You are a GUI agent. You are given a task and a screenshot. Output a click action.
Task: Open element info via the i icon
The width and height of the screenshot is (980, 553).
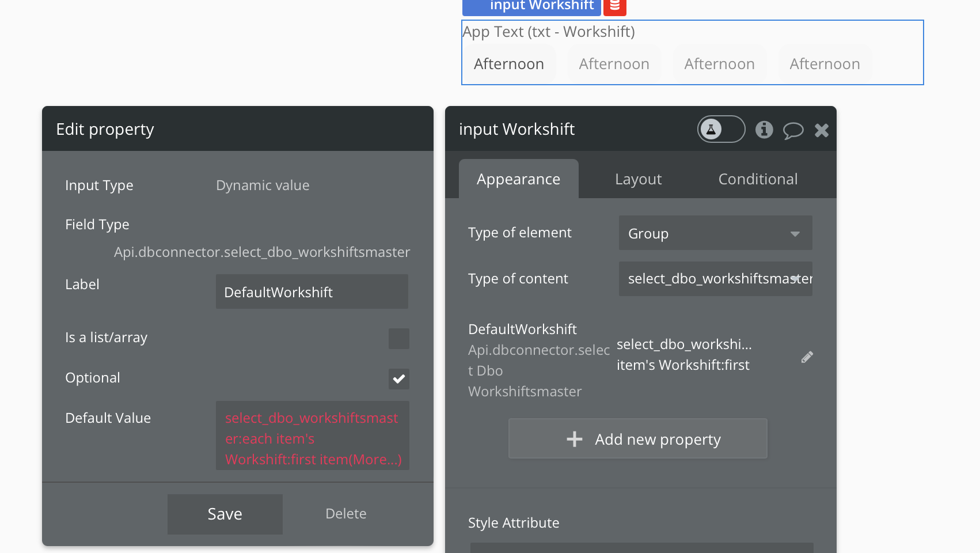click(x=764, y=130)
